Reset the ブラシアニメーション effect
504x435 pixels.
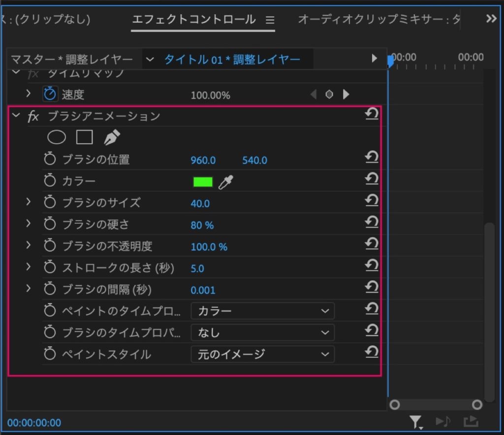point(372,114)
